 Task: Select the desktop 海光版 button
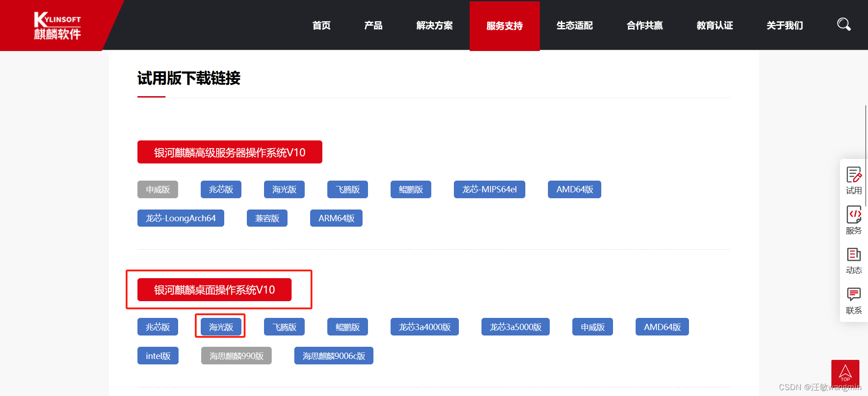click(x=221, y=327)
